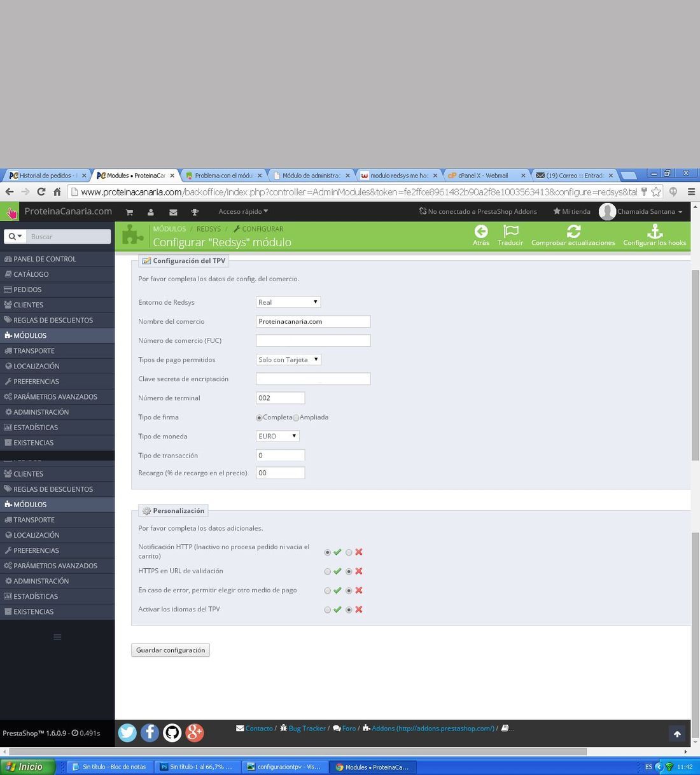700x775 pixels.
Task: Enable Notificación HTTP yes radio
Action: 328,552
